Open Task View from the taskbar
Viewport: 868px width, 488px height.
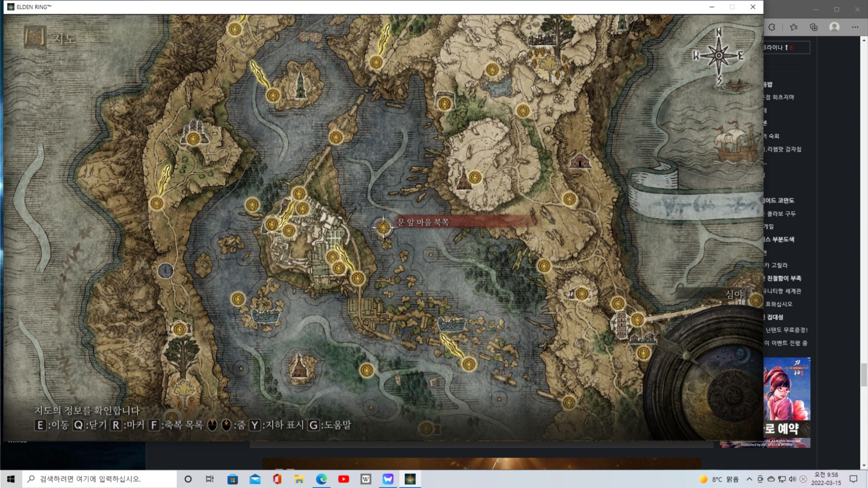pos(210,479)
